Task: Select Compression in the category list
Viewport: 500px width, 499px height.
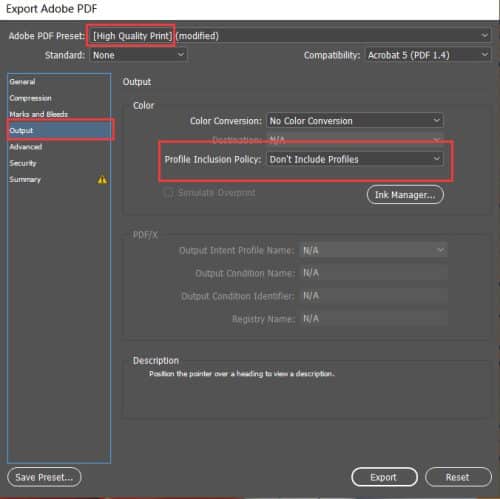Action: [59, 98]
